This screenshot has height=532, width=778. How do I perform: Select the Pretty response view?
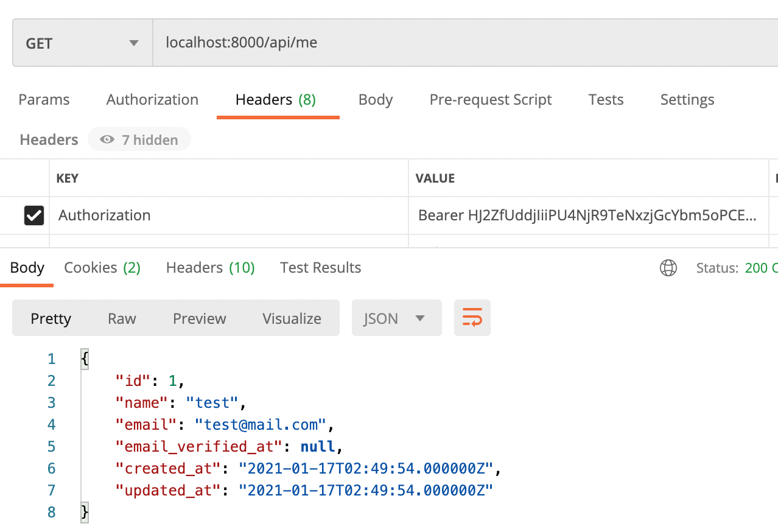pos(51,318)
